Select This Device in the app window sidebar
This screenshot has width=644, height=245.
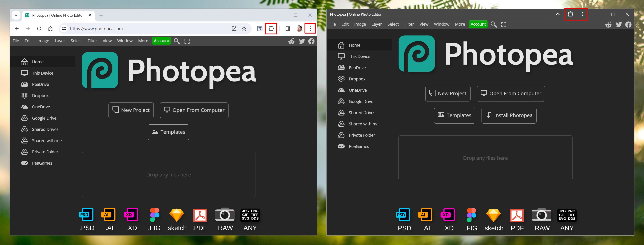pos(359,56)
